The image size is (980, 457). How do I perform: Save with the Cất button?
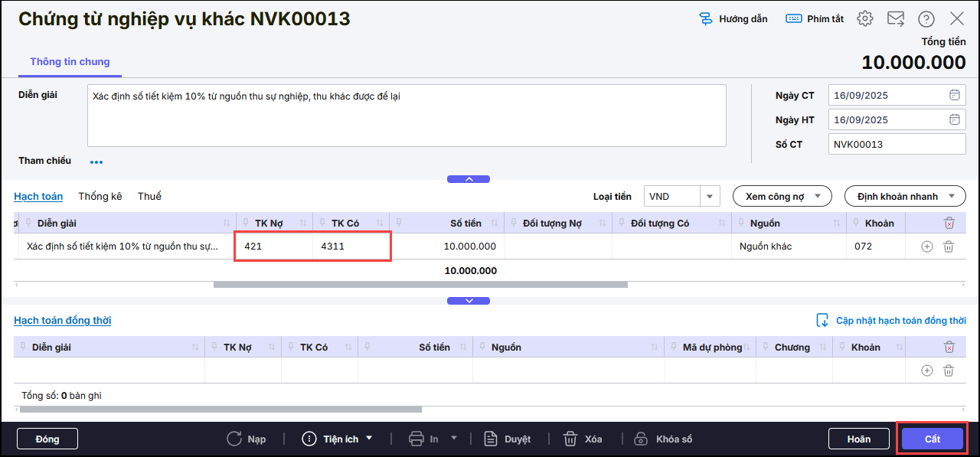(933, 439)
